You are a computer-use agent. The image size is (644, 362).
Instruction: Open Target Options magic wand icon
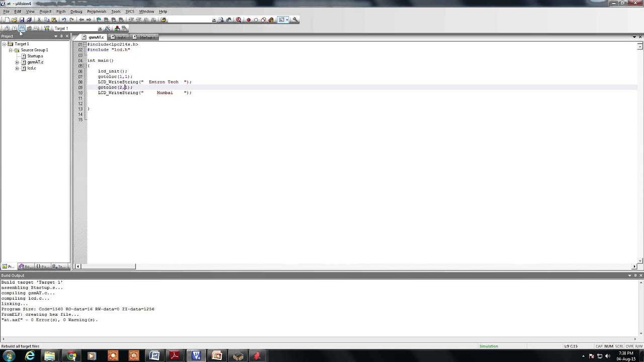click(x=107, y=28)
